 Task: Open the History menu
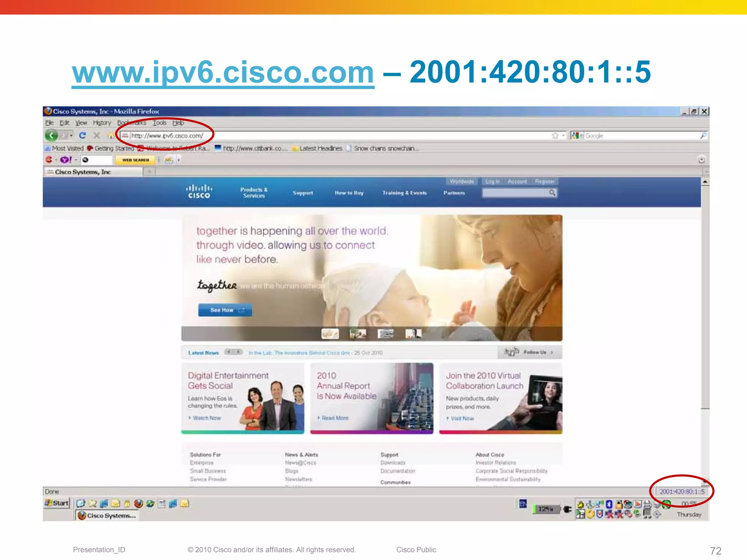(102, 123)
